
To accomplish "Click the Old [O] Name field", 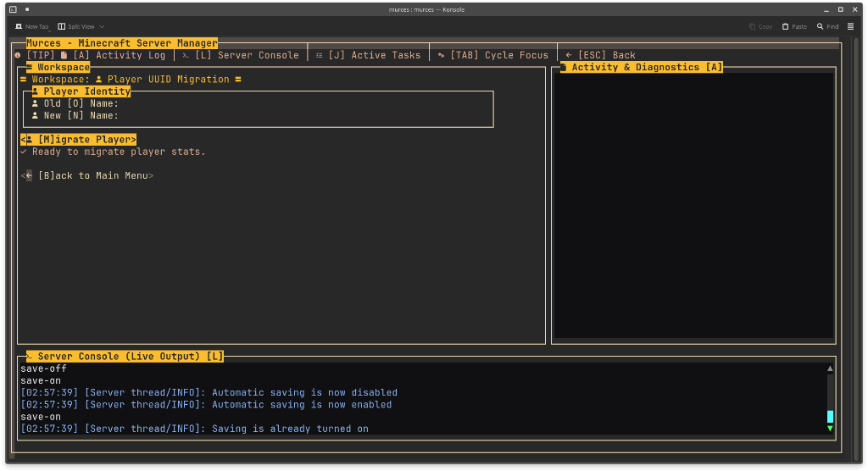I will coord(258,103).
